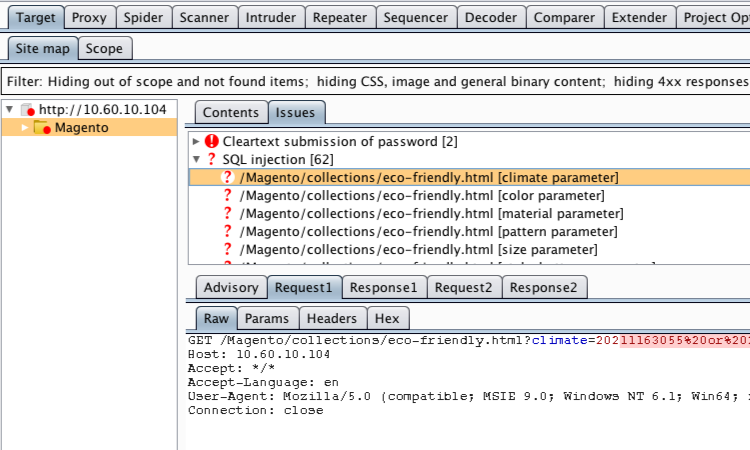Click the Host: 10.60.10.104 header line

(x=259, y=354)
